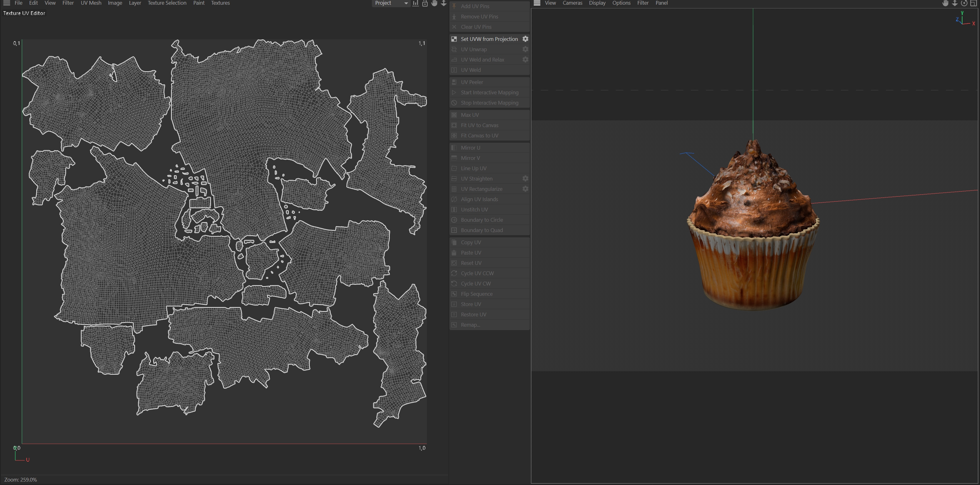
Task: Open the Texture Selection menu
Action: coord(167,3)
